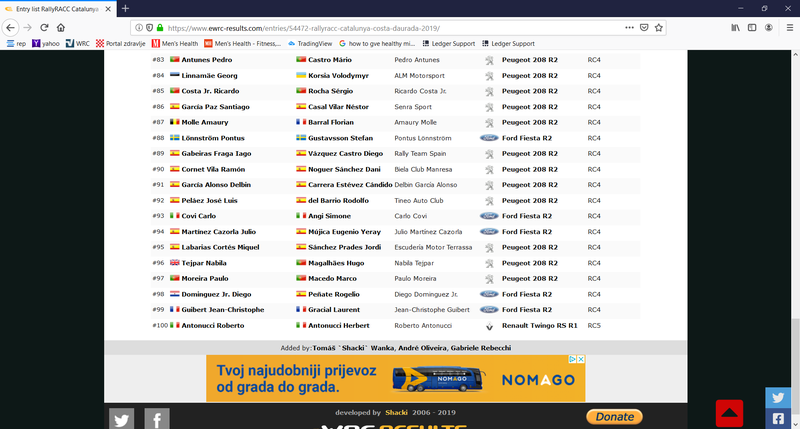Open driver Molle Amaury link
800x429 pixels.
[x=205, y=122]
